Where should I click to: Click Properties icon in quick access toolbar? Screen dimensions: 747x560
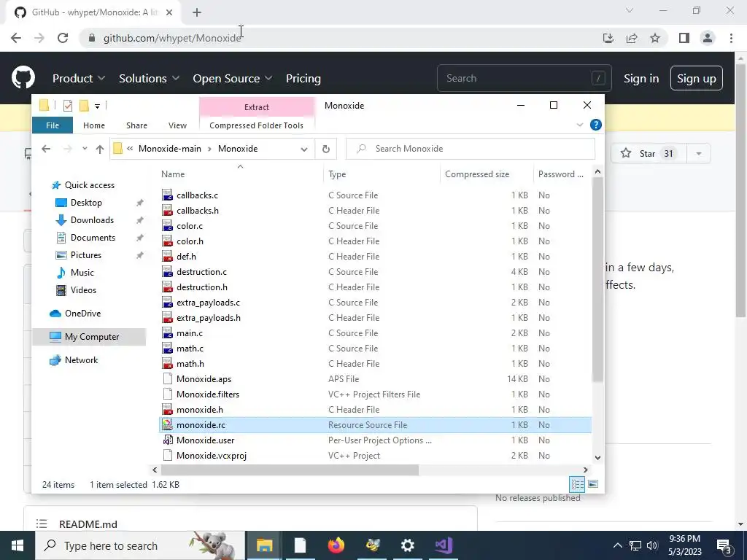pyautogui.click(x=68, y=106)
